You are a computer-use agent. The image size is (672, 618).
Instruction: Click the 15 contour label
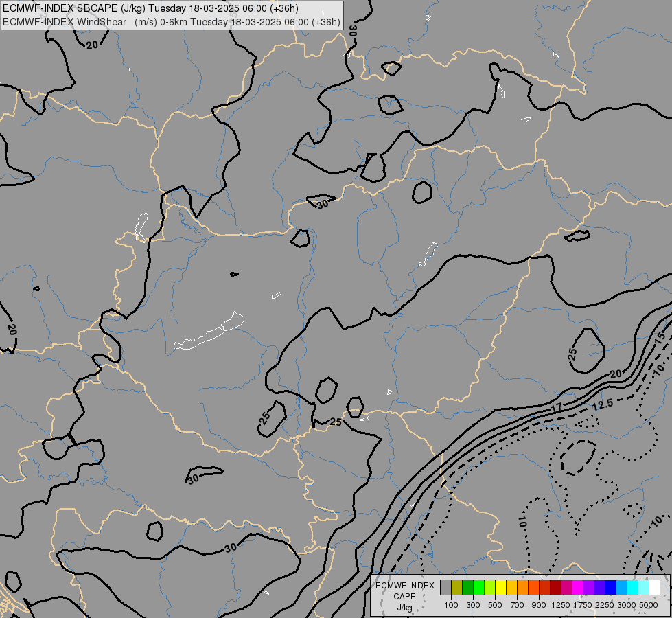tap(660, 337)
